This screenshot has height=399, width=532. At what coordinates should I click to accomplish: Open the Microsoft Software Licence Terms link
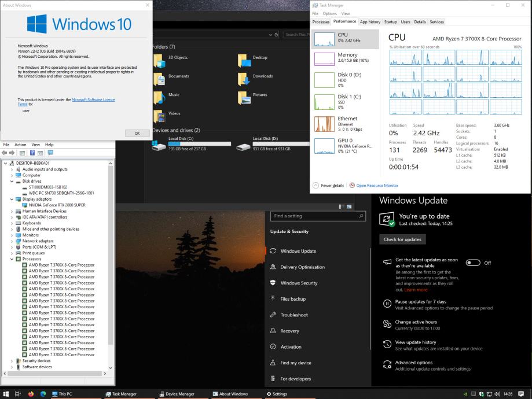point(93,99)
